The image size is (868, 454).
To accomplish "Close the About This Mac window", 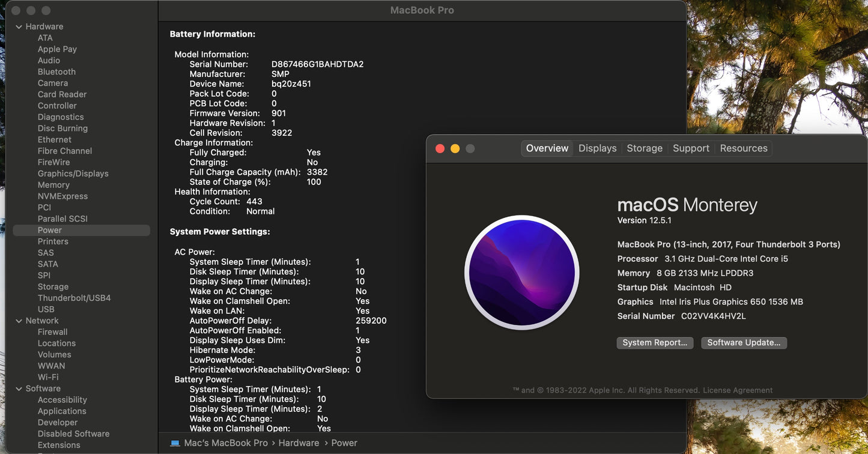I will (440, 148).
